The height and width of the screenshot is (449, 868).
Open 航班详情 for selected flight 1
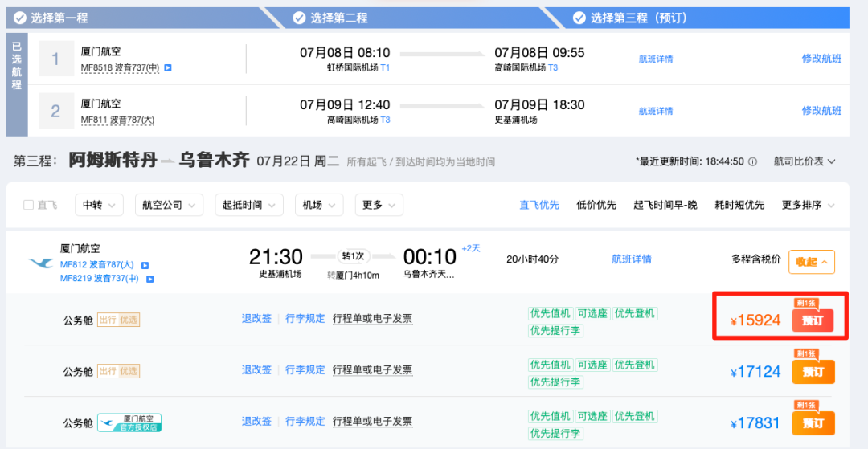[656, 59]
